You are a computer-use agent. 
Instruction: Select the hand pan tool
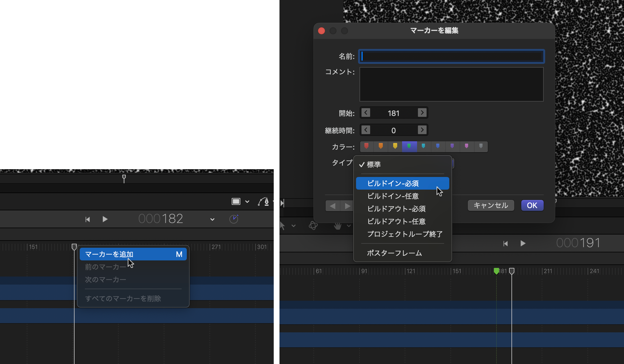tap(337, 226)
